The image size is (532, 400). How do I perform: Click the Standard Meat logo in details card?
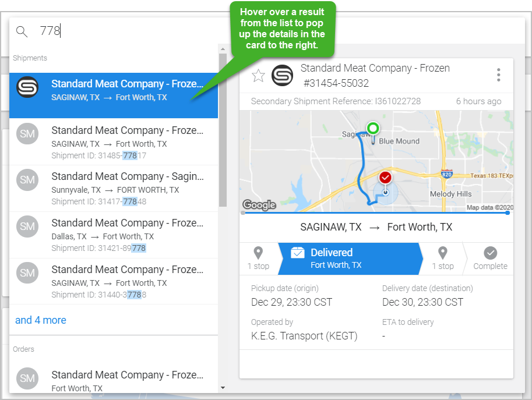click(282, 75)
